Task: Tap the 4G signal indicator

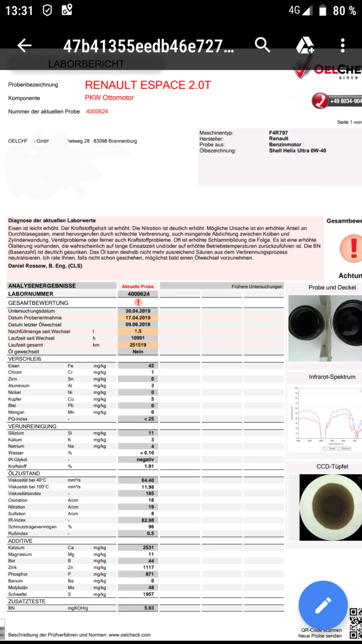Action: coord(300,10)
